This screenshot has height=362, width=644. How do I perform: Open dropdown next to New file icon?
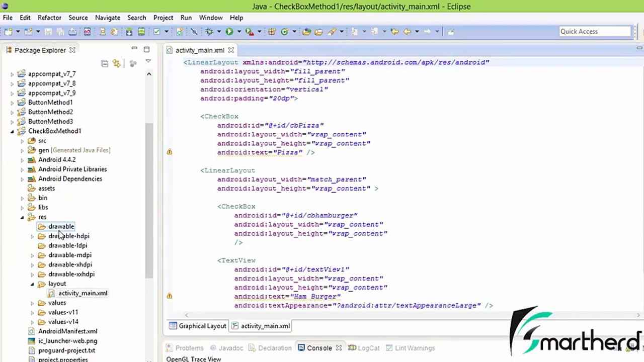point(18,32)
